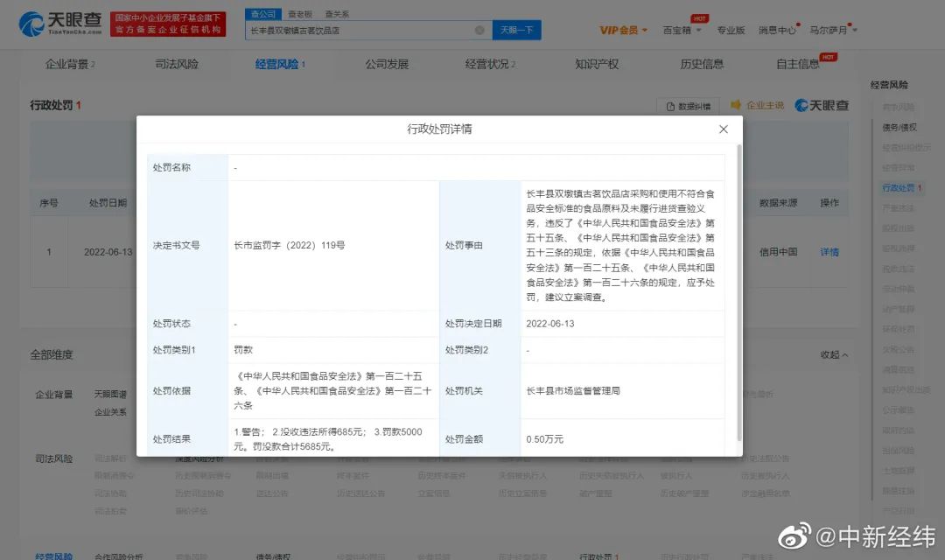Open the VIP会员 dropdown
This screenshot has width=945, height=560.
tap(623, 30)
